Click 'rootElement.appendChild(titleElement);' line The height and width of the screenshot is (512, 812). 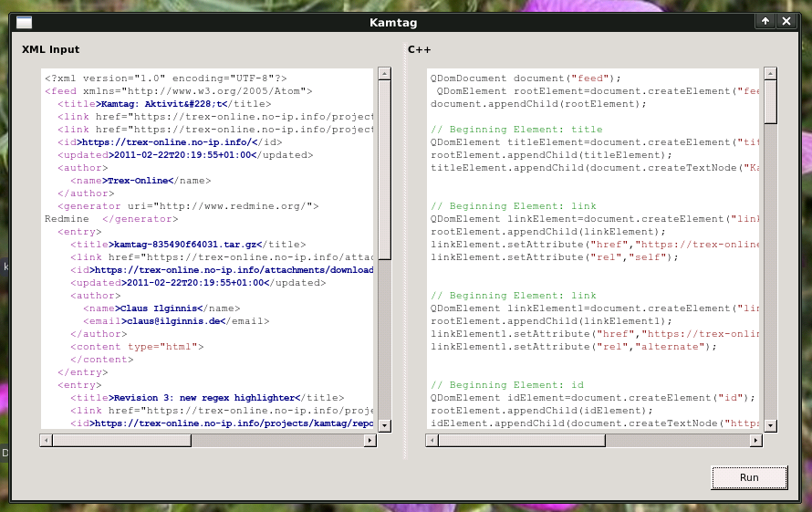pos(551,155)
